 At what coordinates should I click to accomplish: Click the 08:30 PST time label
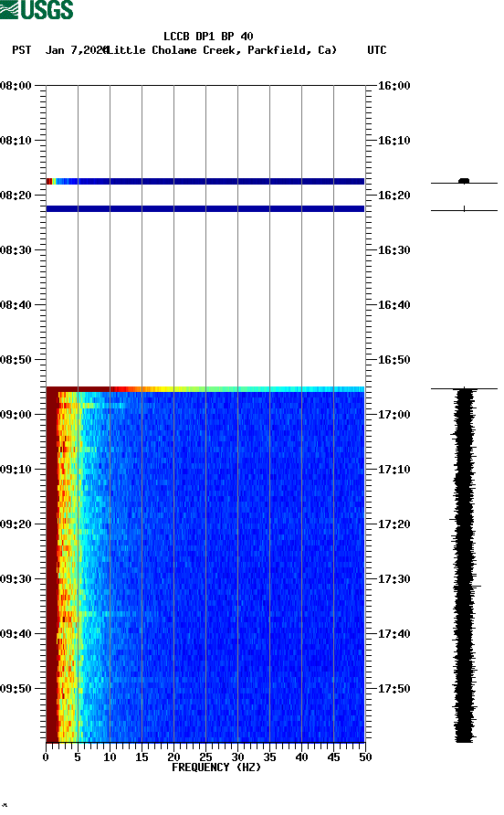tap(16, 250)
